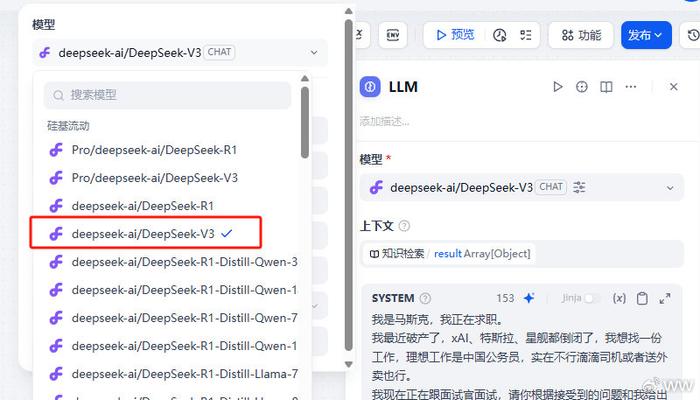This screenshot has width=700, height=400.
Task: Click the 知识检索 result context variable
Action: (450, 254)
